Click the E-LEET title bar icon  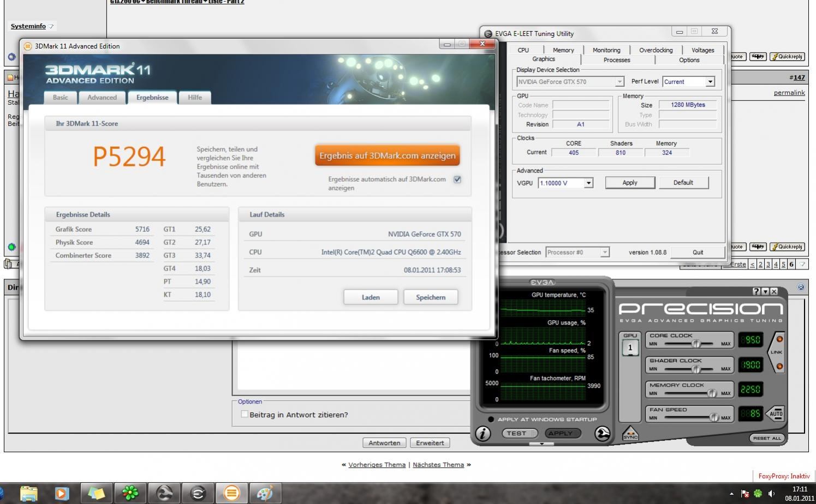pos(488,34)
